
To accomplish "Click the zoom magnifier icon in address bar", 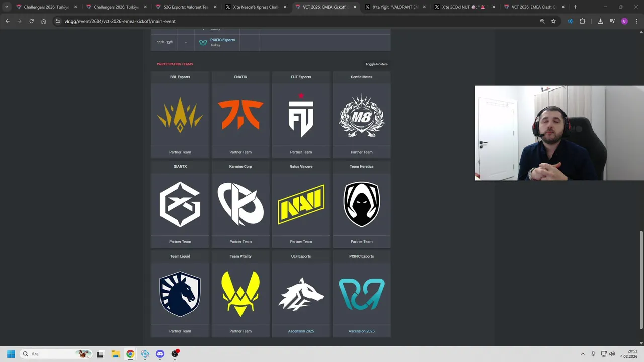I will coord(542,21).
